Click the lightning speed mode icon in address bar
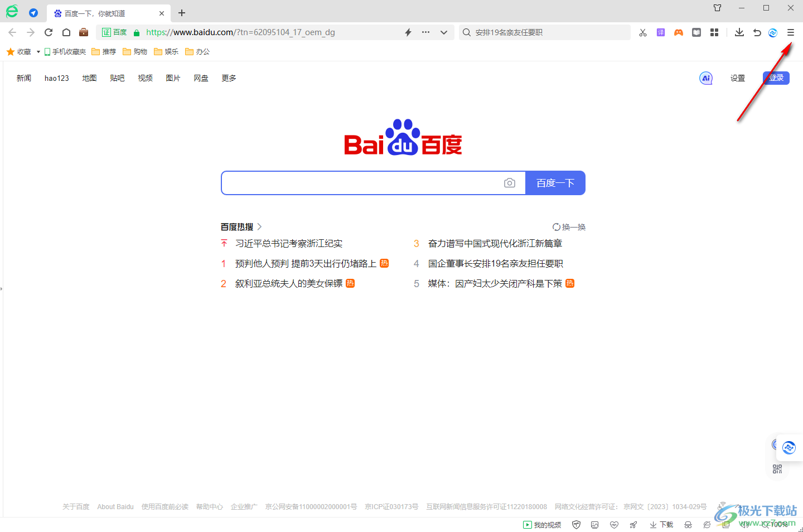803x532 pixels. (x=408, y=32)
